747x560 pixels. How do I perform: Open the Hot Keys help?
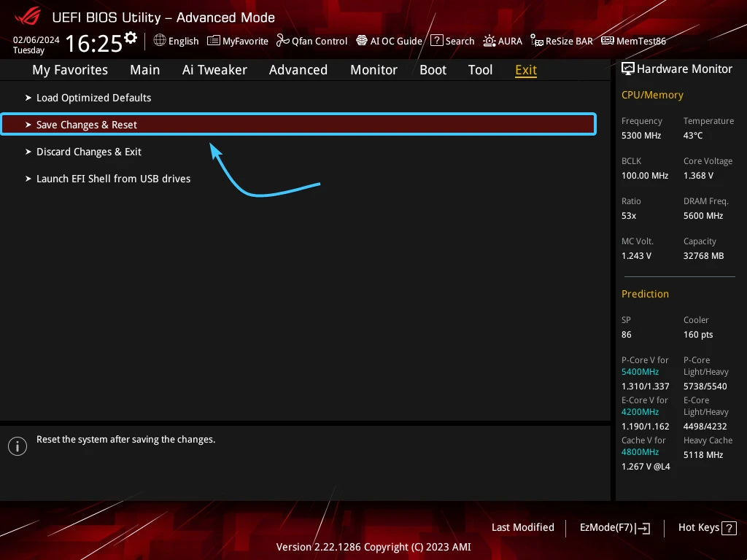[706, 528]
